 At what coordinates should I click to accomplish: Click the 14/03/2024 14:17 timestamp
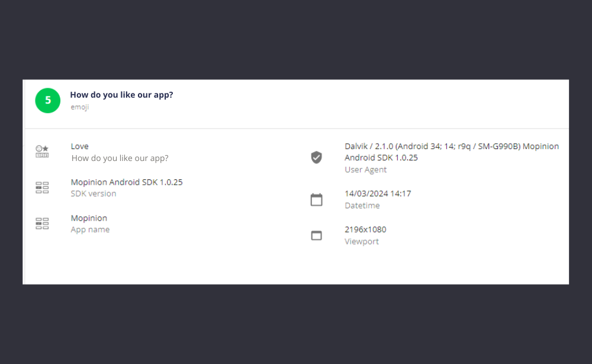coord(378,194)
